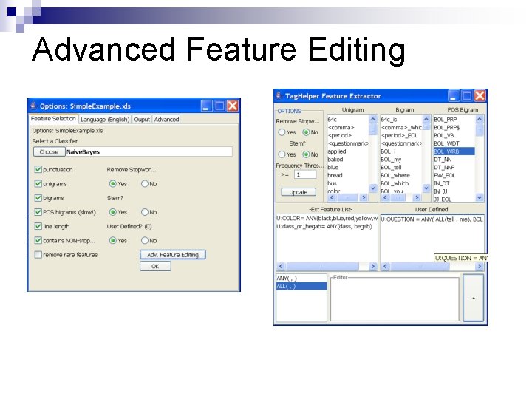Toggle the unigrams checkbox
Image resolution: width=532 pixels, height=399 pixels.
pyautogui.click(x=38, y=183)
